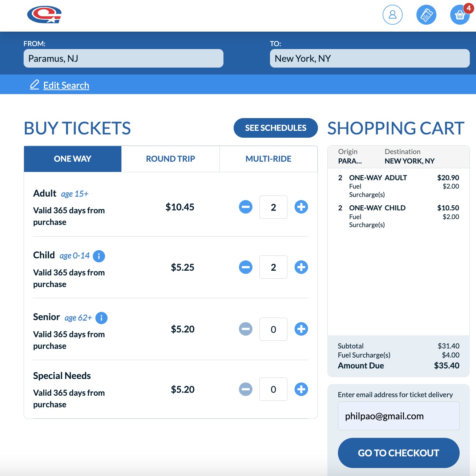Decrease Child ticket quantity
476x476 pixels.
click(246, 267)
